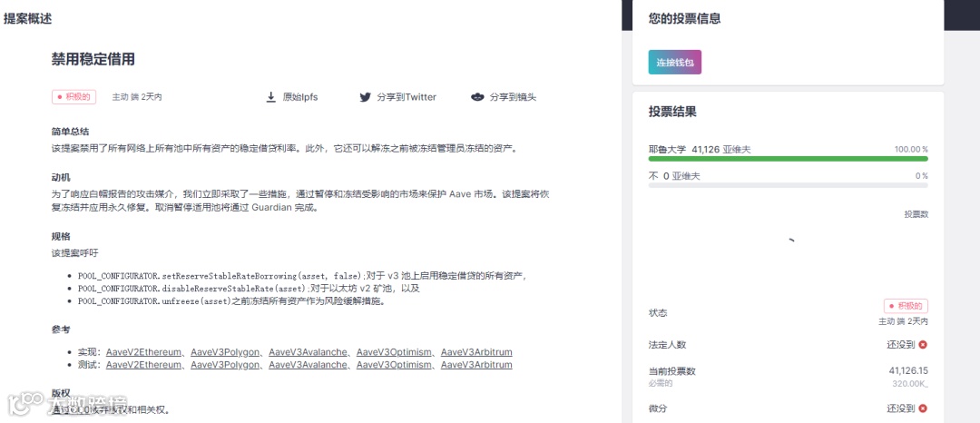The width and height of the screenshot is (980, 423).
Task: Click the red X icon next to 微分
Action: (x=923, y=408)
